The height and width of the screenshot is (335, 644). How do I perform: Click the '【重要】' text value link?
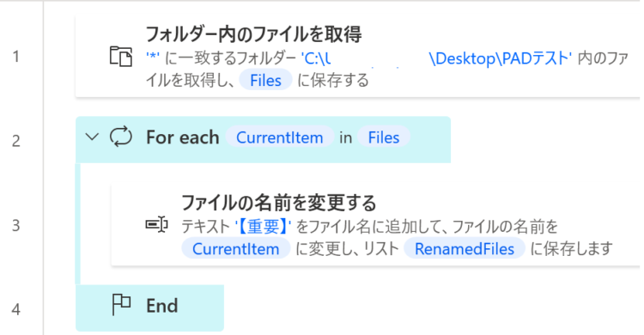pos(263,226)
